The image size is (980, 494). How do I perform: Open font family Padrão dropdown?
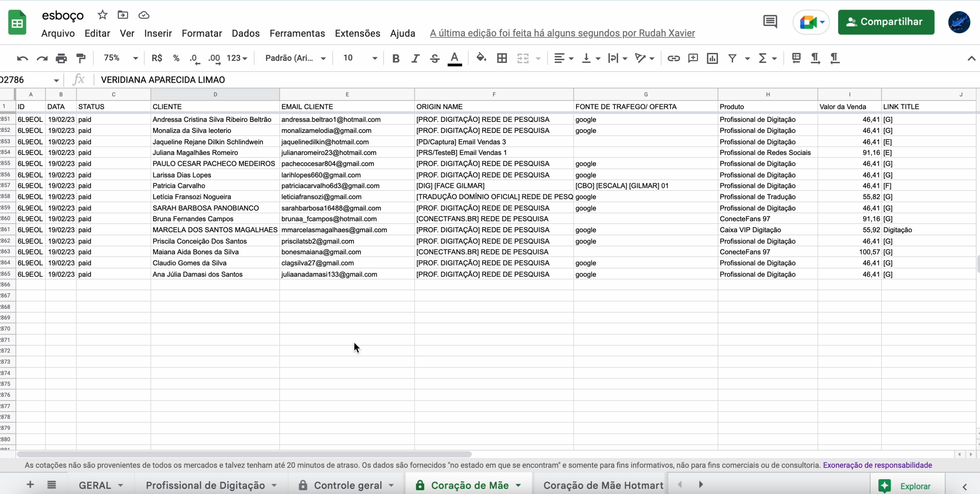296,58
